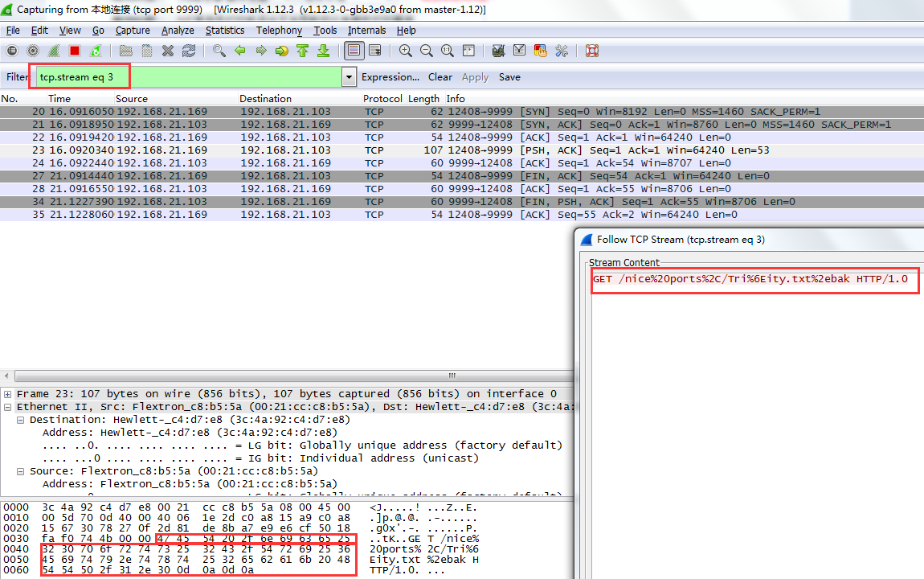Collapse the Ethernet II tree node

pyautogui.click(x=8, y=408)
